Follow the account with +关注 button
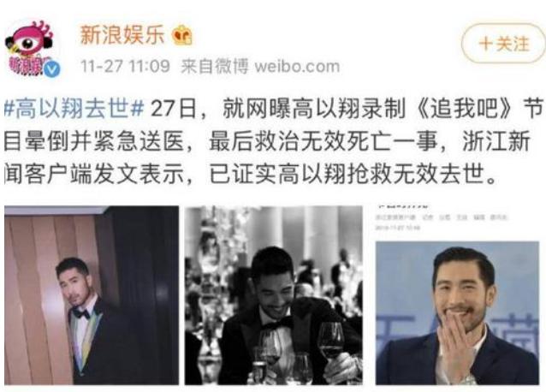 pos(503,44)
